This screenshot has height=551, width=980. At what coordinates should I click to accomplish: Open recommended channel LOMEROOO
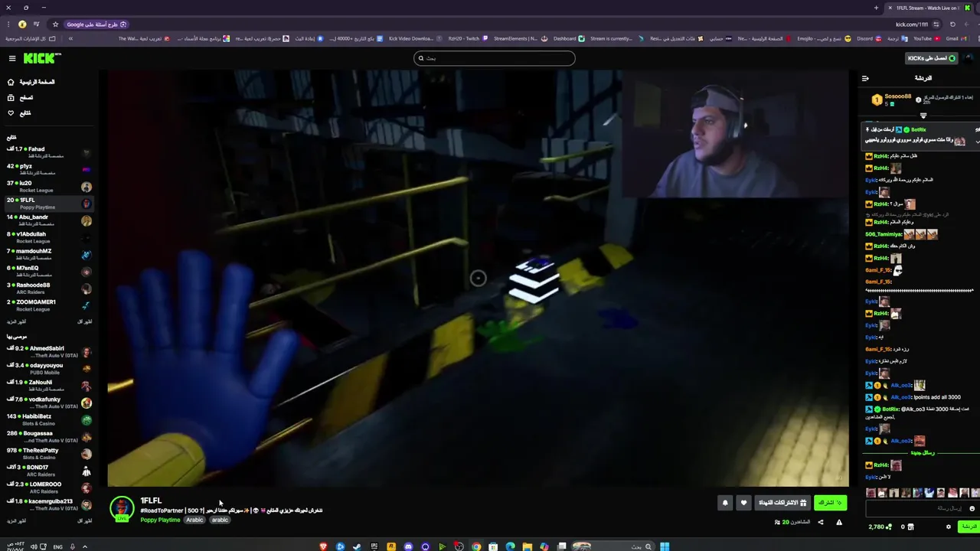pyautogui.click(x=48, y=487)
